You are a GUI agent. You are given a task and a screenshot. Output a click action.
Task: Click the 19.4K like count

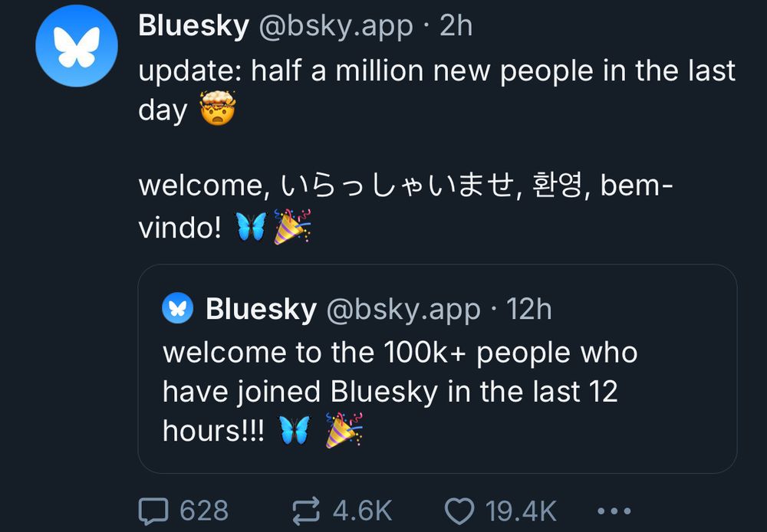click(x=520, y=510)
